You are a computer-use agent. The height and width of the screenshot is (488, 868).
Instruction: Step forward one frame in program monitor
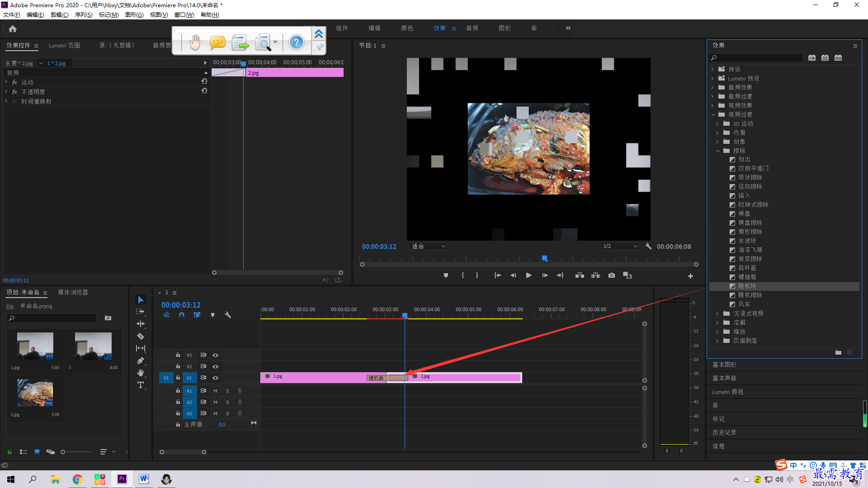pos(545,275)
